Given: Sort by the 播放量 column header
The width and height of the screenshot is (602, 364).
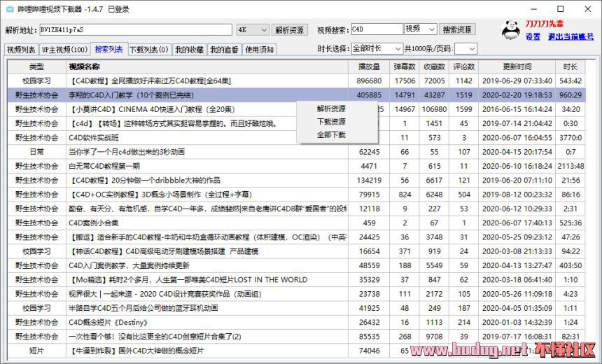Looking at the screenshot, I should pyautogui.click(x=369, y=66).
